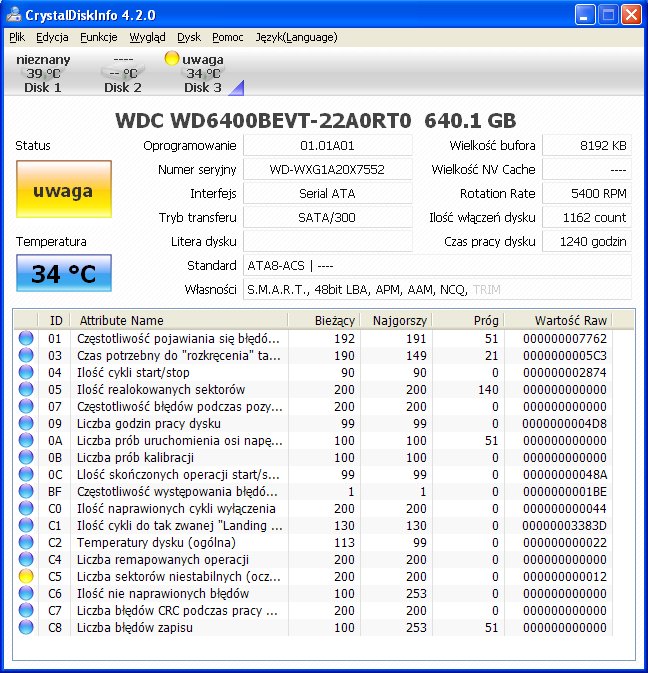The image size is (648, 673).
Task: Select row Ilość cykli start/stop
Action: 313,372
